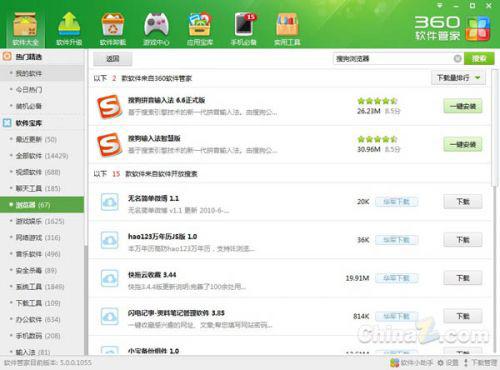Click the blue source link beside 19.91M
500x370 pixels.
tap(397, 278)
